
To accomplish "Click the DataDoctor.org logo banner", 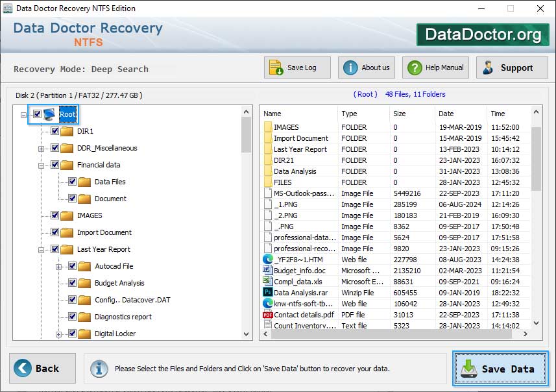I will [483, 34].
